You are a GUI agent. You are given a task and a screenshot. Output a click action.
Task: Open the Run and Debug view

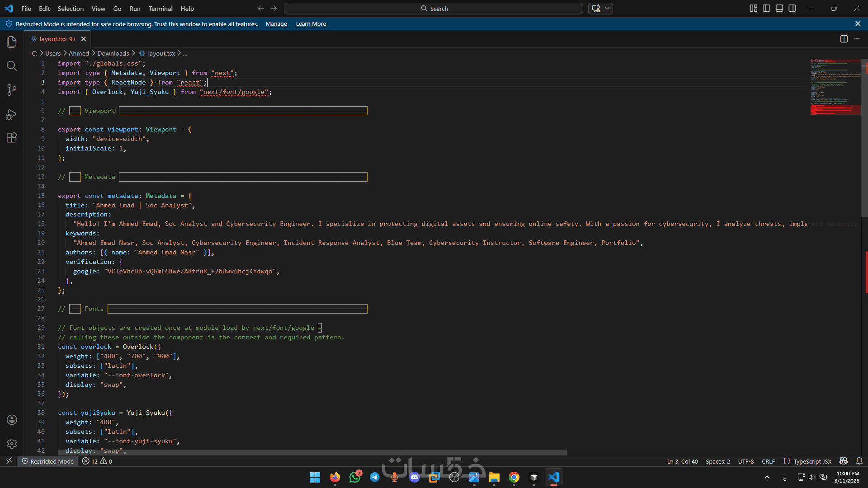(x=12, y=114)
